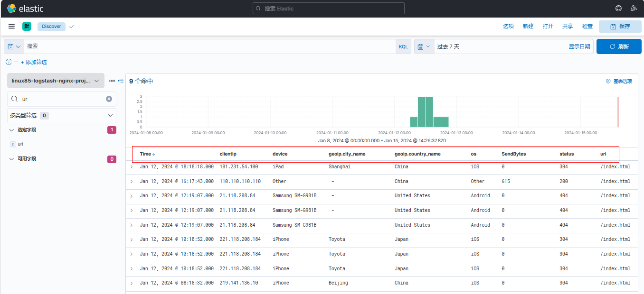Collapse the 选定字段 section
Image resolution: width=644 pixels, height=294 pixels.
click(11, 130)
